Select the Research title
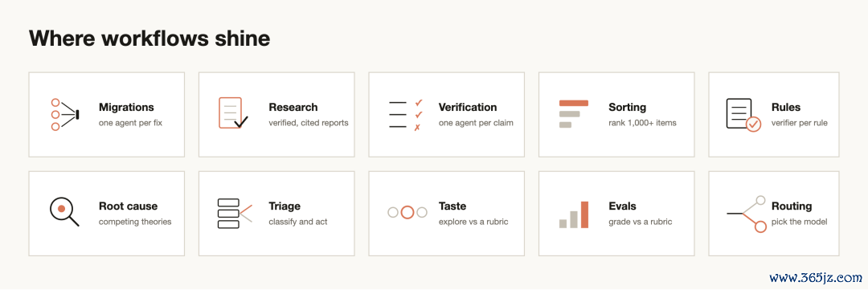868x290 pixels. 293,108
